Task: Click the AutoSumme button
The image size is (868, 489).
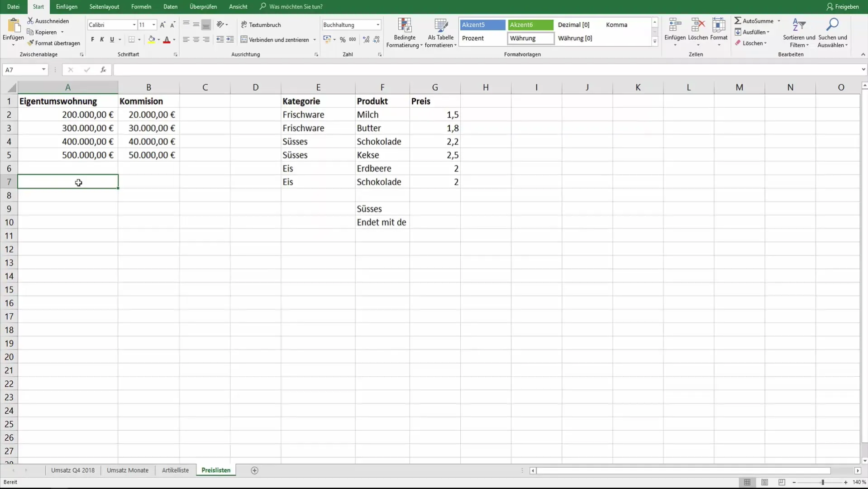Action: pos(754,21)
